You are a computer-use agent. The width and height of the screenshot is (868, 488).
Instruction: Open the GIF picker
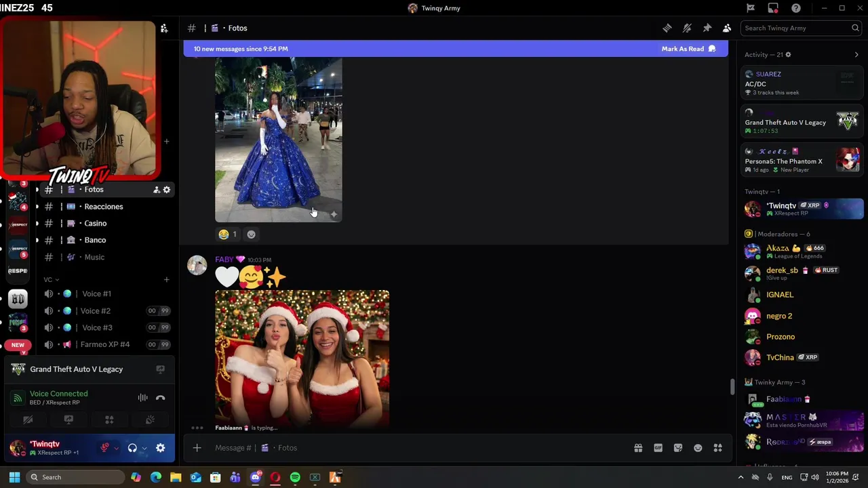point(658,448)
